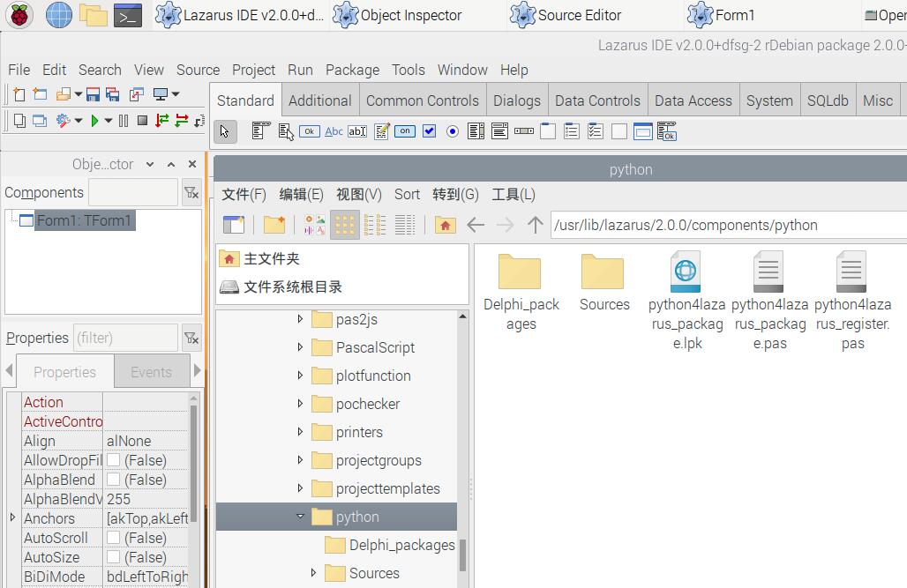Toggle Form/Unit view icon
Viewport: 907px width, 588px height.
pyautogui.click(x=137, y=94)
